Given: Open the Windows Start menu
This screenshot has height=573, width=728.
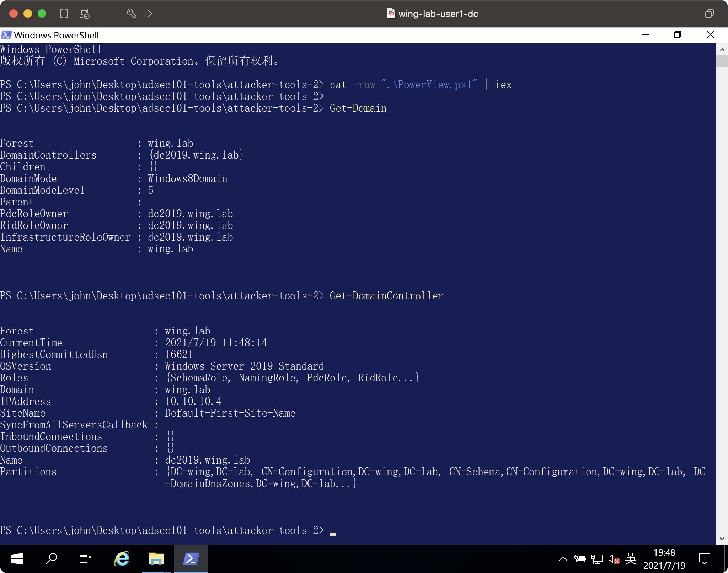Looking at the screenshot, I should (17, 559).
